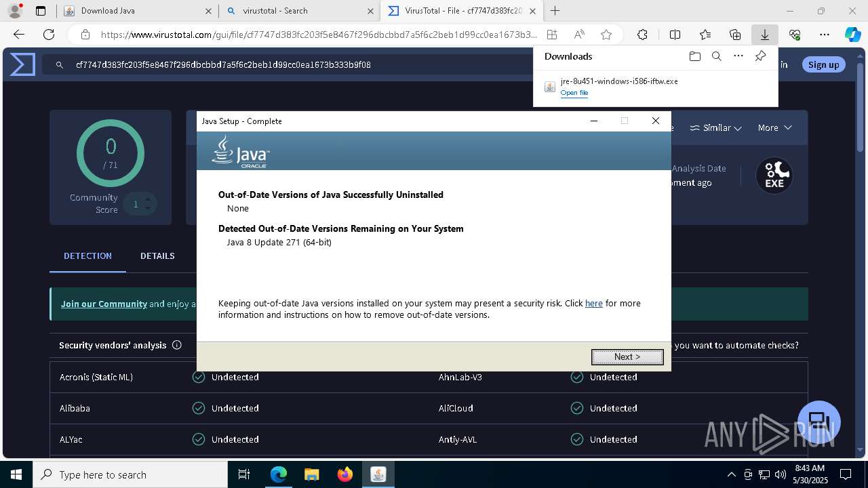Open the volume control in system tray

[780, 474]
